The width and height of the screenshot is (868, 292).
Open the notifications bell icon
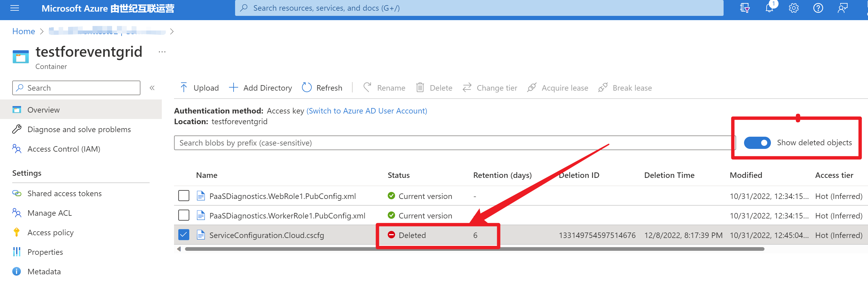(769, 8)
